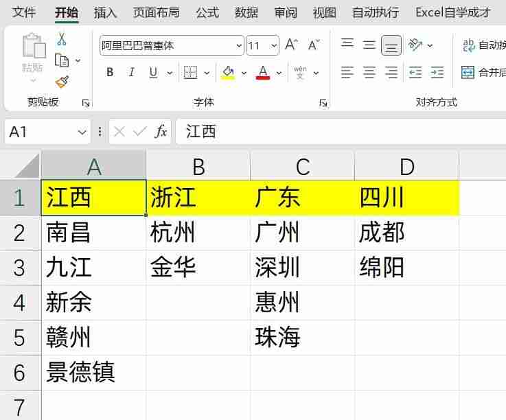Select cell containing 景德镇
Screen dimensions: 506x420
[93, 373]
